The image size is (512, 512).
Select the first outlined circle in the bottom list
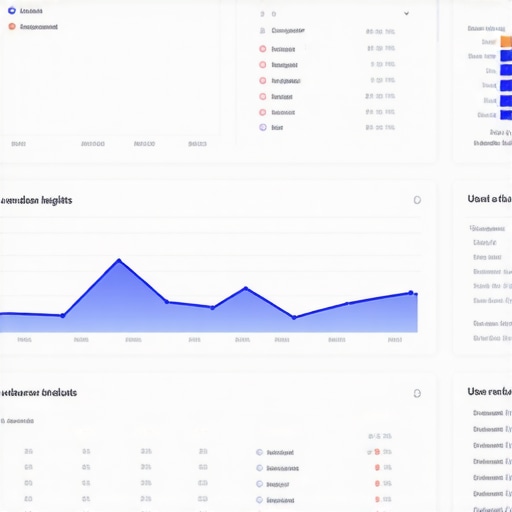pyautogui.click(x=259, y=452)
